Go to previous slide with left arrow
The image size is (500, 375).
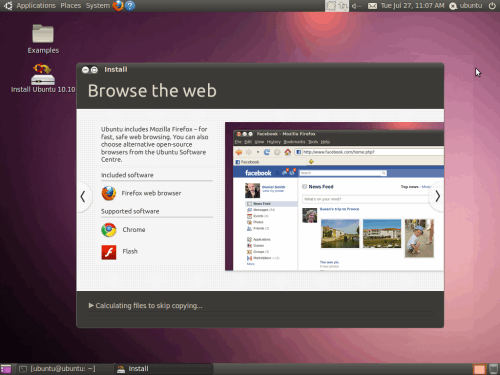coord(83,197)
